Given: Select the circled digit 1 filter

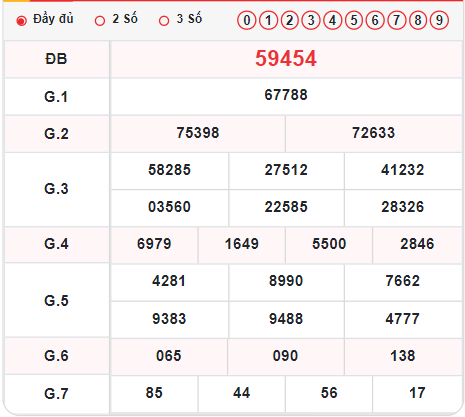Looking at the screenshot, I should [x=268, y=20].
